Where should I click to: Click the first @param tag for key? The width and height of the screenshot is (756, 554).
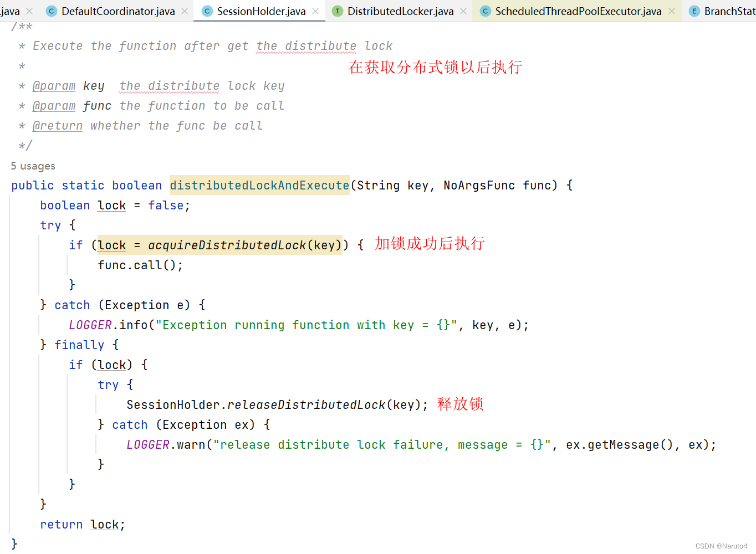[x=54, y=85]
